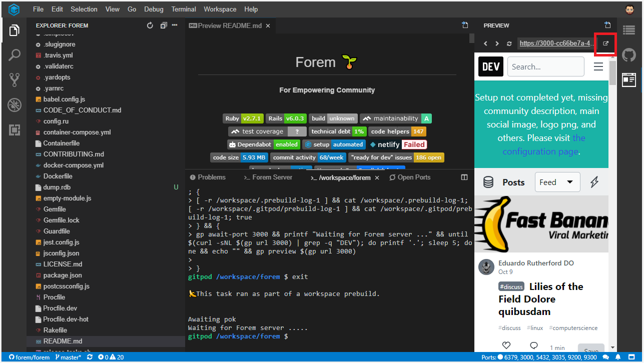
Task: Open source file from the README preview toolbar
Action: (465, 25)
